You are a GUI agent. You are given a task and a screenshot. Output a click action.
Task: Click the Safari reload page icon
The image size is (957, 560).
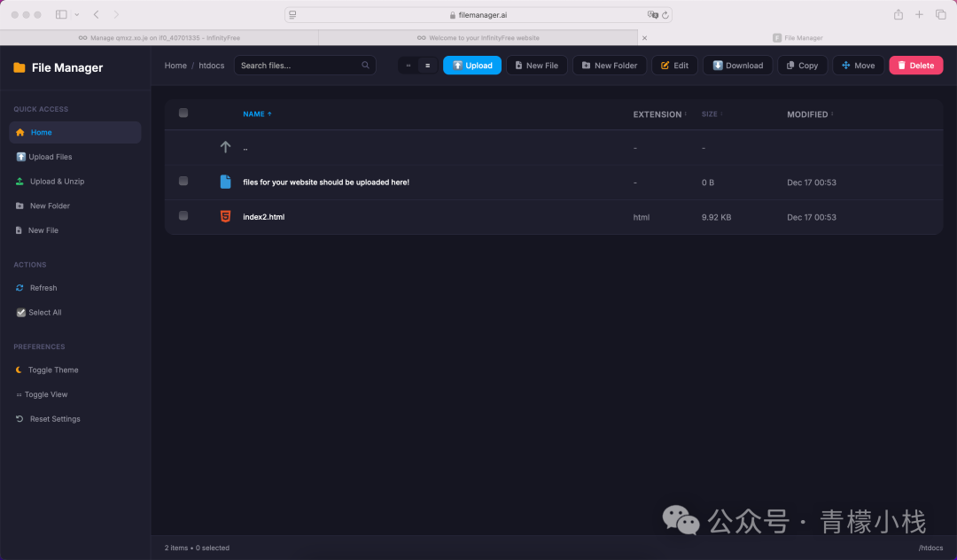pyautogui.click(x=665, y=15)
